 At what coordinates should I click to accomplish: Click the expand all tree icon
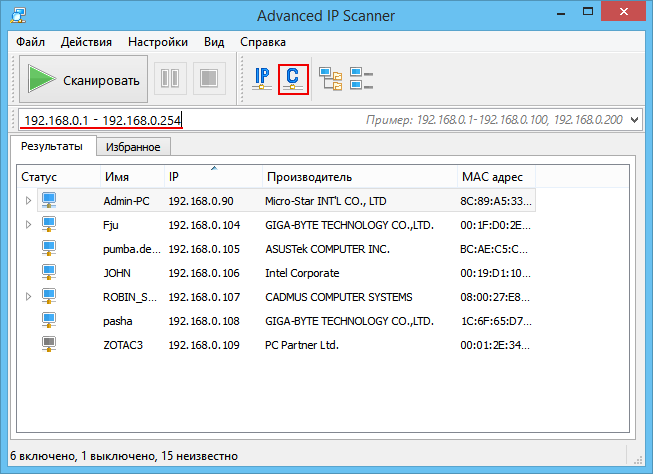click(331, 79)
